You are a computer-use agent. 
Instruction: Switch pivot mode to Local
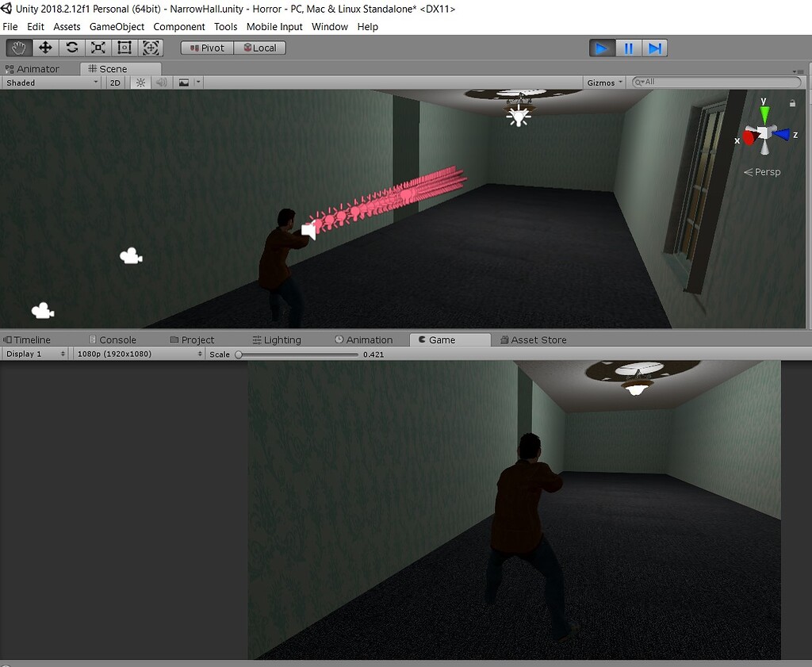coord(260,48)
